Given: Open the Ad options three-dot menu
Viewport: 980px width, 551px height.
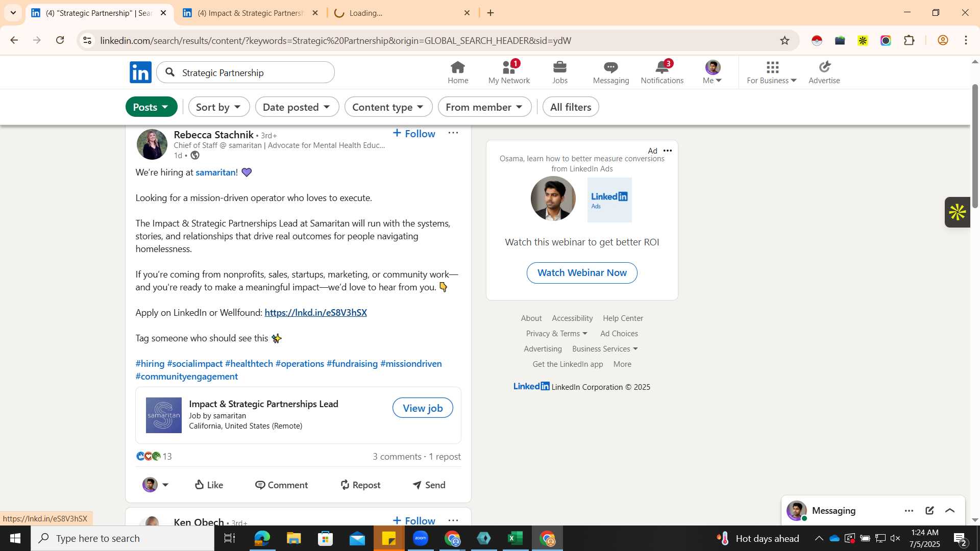Looking at the screenshot, I should pyautogui.click(x=668, y=151).
